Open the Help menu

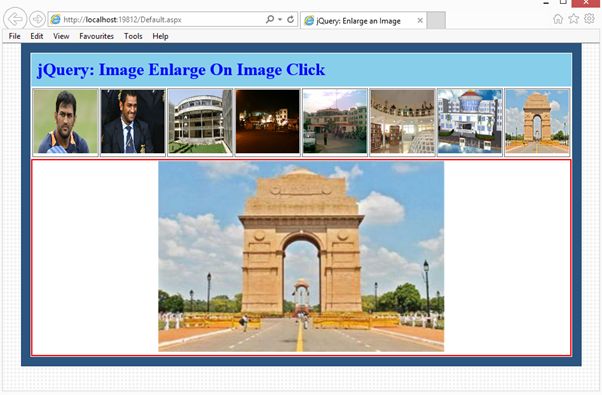coord(160,36)
